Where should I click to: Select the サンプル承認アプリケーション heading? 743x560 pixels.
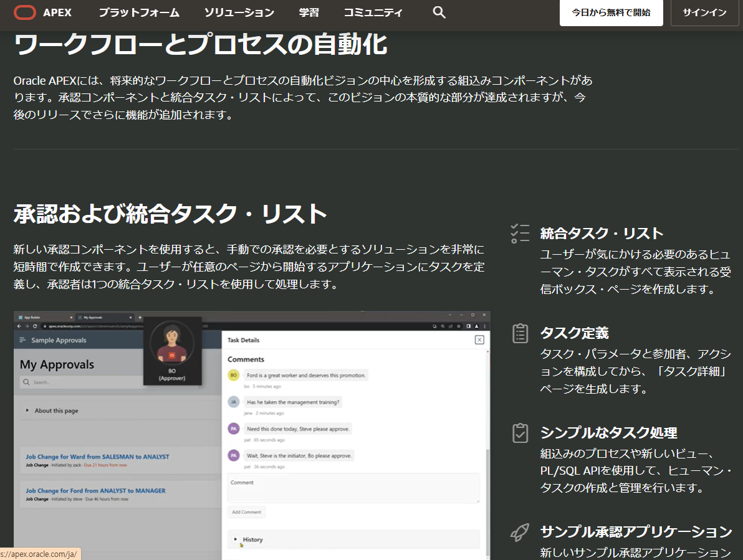point(636,532)
